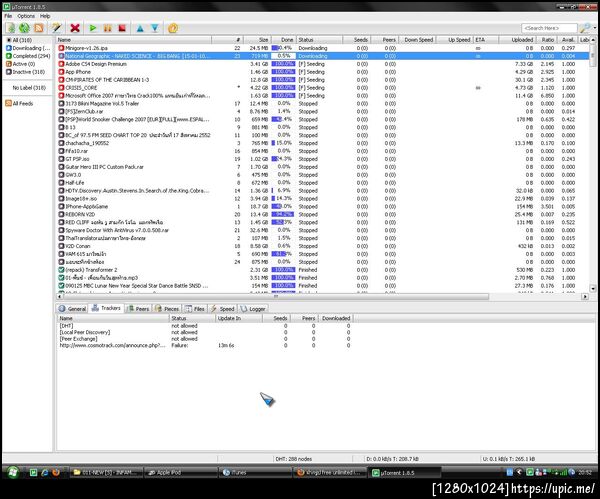This screenshot has width=600, height=499.
Task: Click the search magnifier icon
Action: [584, 28]
